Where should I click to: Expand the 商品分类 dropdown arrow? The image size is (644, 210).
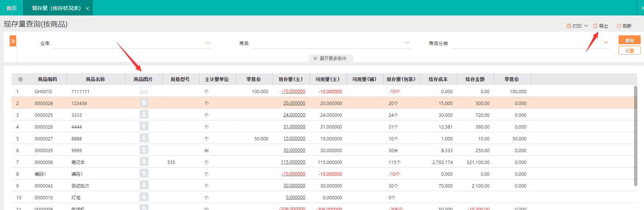coord(606,43)
